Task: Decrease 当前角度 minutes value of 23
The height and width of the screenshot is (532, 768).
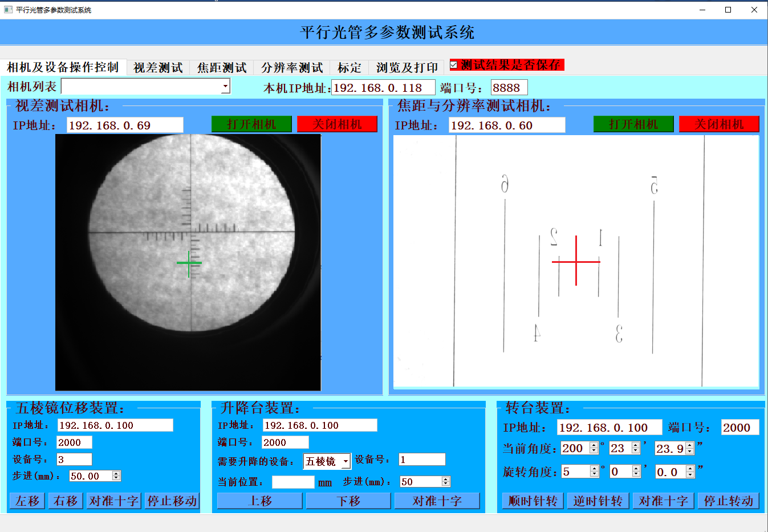Action: [x=636, y=451]
